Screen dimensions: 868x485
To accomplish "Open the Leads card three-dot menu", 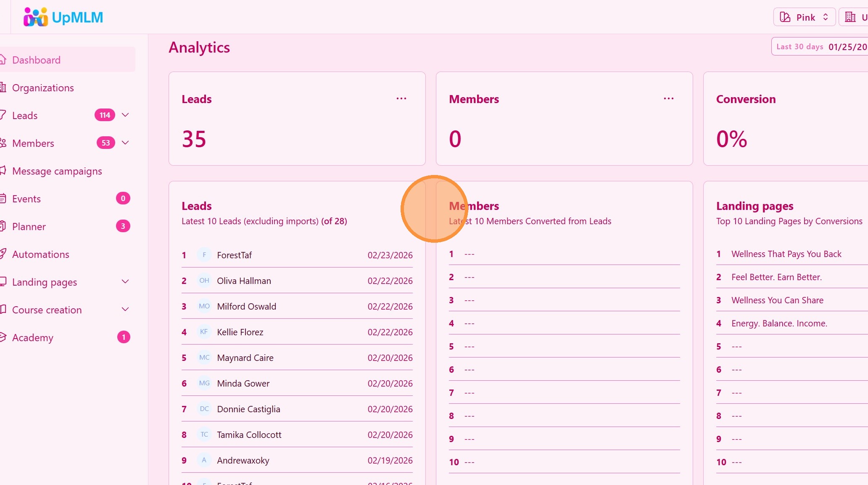I will pyautogui.click(x=401, y=98).
